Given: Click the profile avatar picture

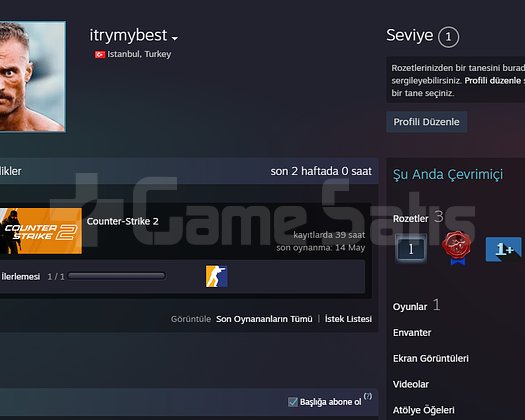Looking at the screenshot, I should tap(32, 77).
